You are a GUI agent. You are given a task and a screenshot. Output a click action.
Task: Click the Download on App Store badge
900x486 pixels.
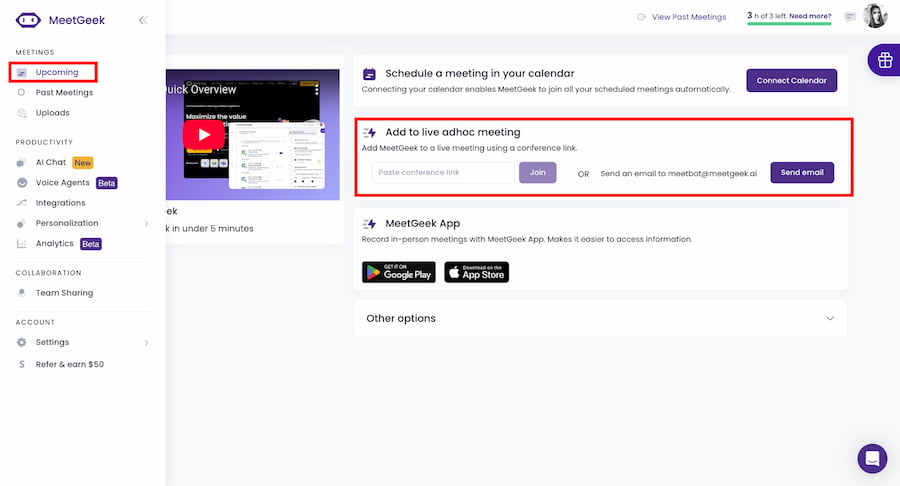click(x=476, y=272)
